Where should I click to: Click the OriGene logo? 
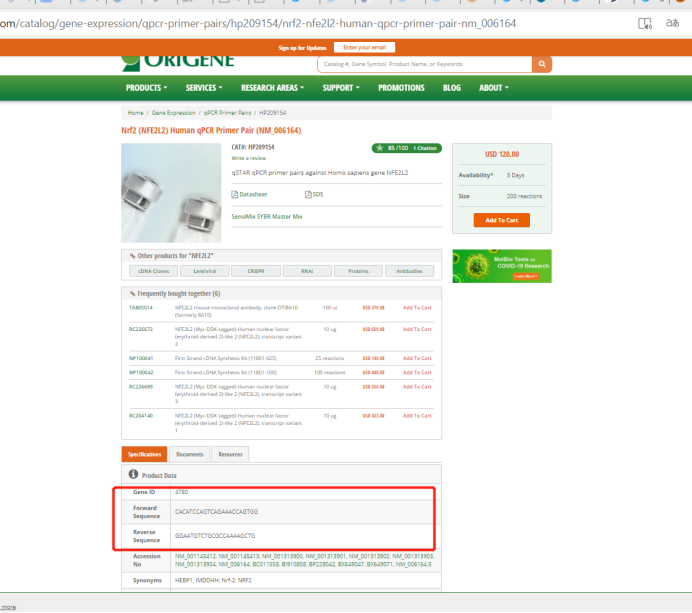(178, 63)
